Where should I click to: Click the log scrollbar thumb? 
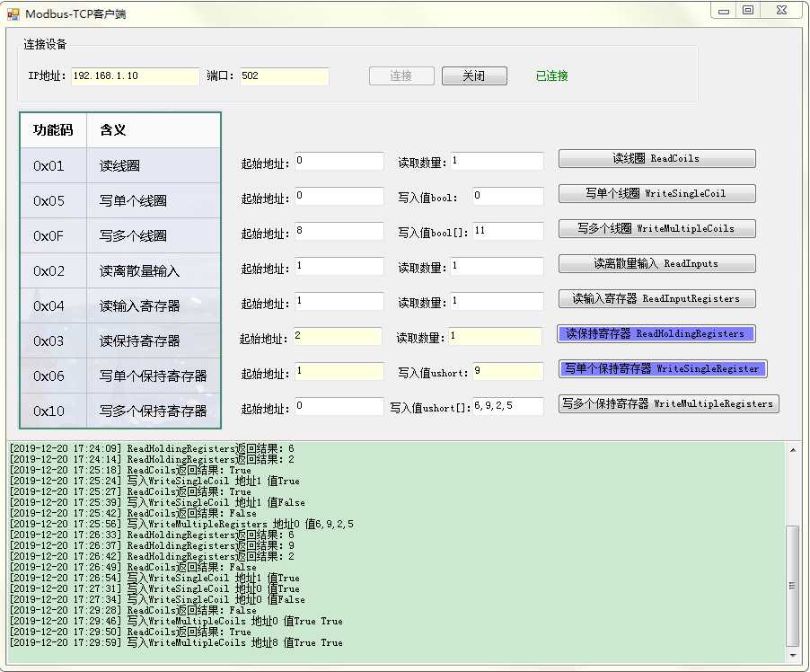pyautogui.click(x=792, y=586)
